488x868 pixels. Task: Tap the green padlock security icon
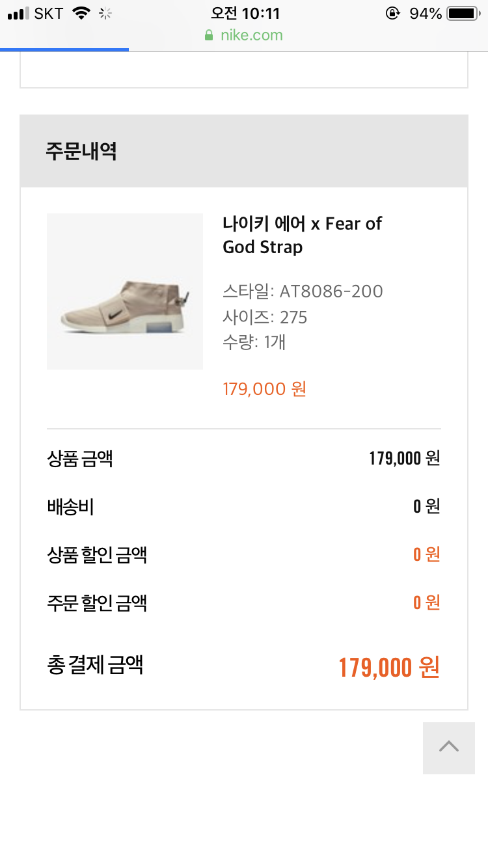pyautogui.click(x=209, y=35)
